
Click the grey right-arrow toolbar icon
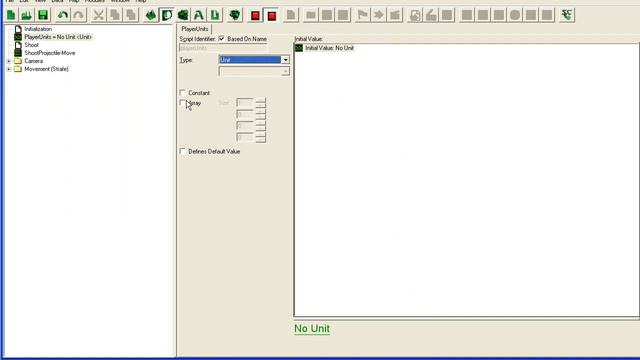click(x=378, y=16)
